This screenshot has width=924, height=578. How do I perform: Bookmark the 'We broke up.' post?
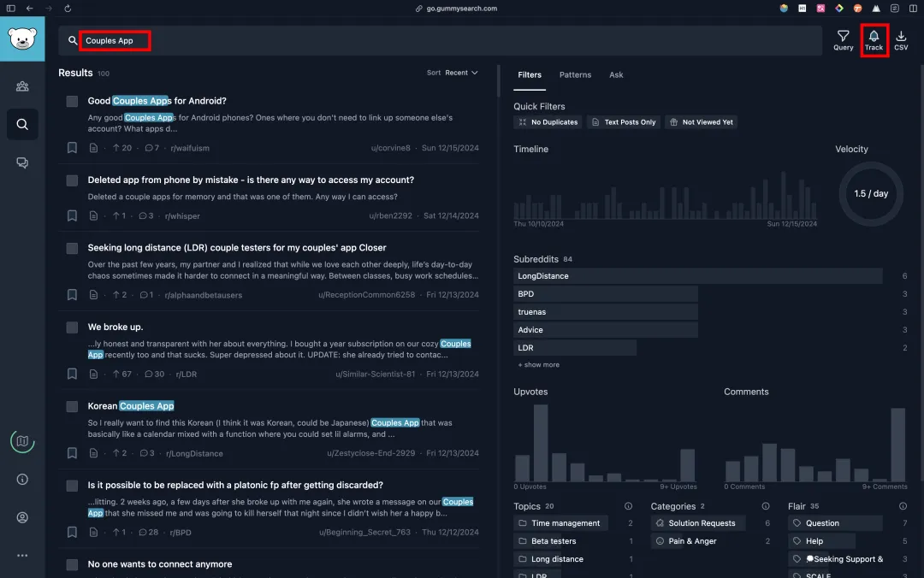(72, 375)
